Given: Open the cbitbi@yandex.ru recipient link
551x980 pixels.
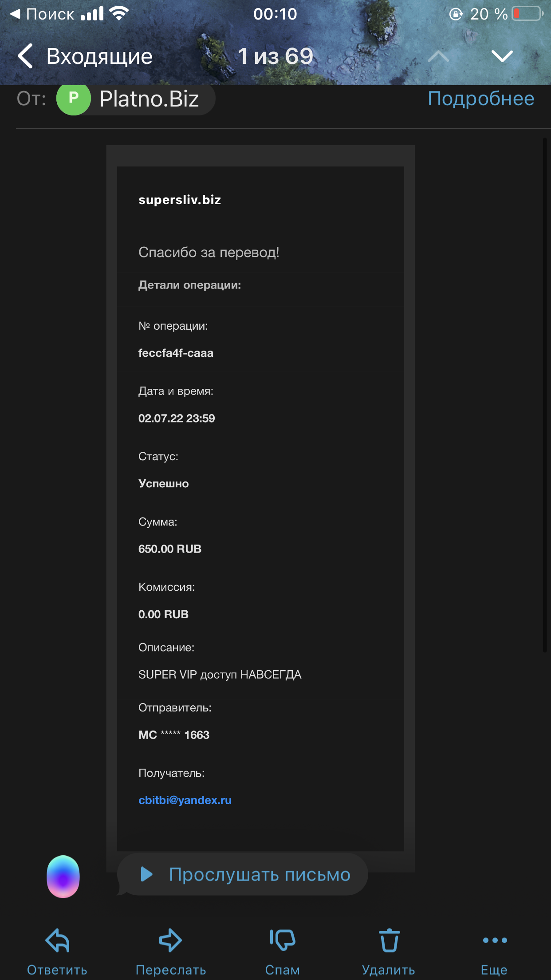Looking at the screenshot, I should tap(185, 800).
